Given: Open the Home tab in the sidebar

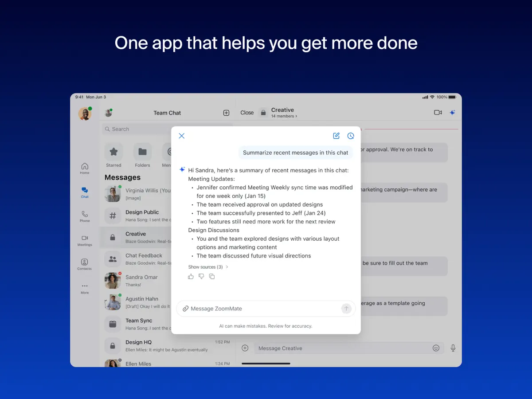Looking at the screenshot, I should (85, 168).
